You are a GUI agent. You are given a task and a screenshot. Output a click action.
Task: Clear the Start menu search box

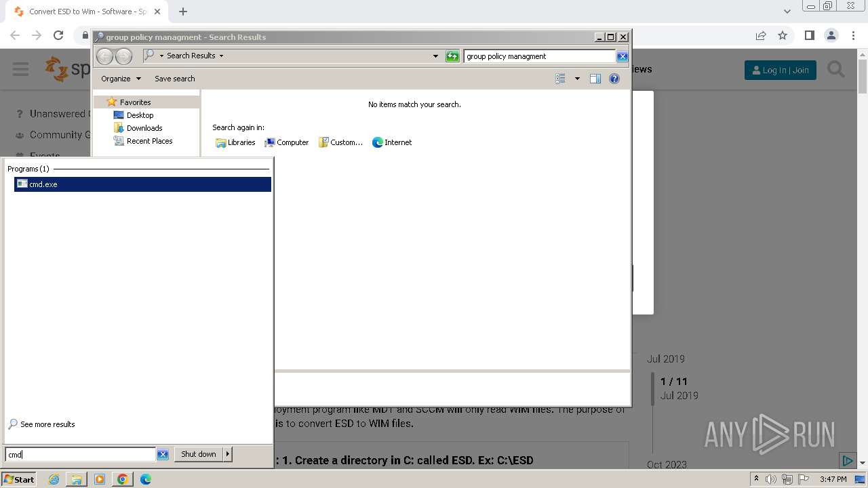(x=163, y=455)
